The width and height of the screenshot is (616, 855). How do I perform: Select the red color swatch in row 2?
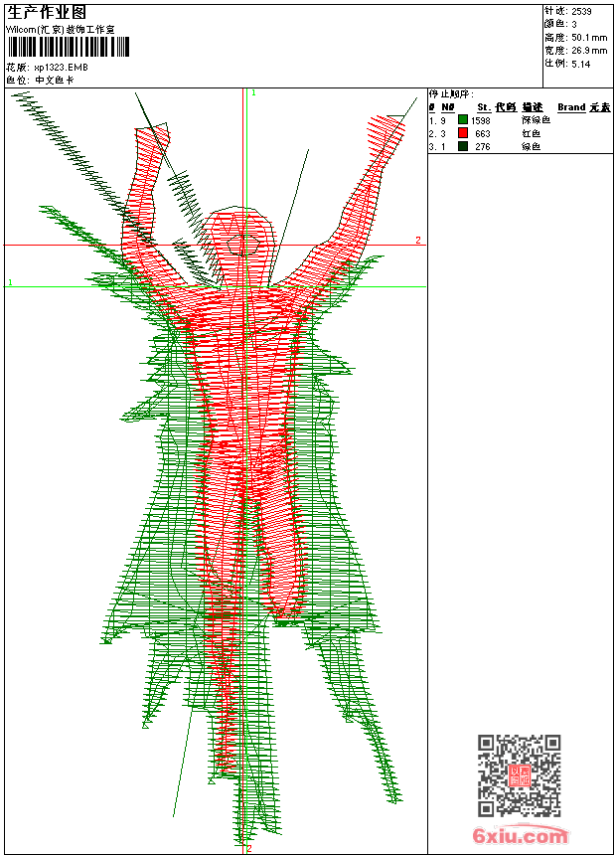click(463, 133)
